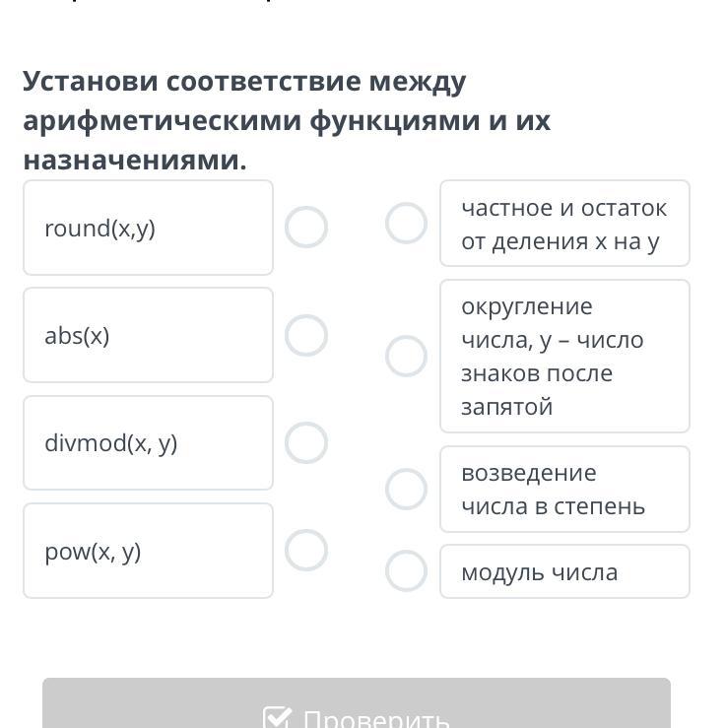Click the 'частное и остаток от деления' answer card
The height and width of the screenshot is (728, 726).
tap(564, 224)
